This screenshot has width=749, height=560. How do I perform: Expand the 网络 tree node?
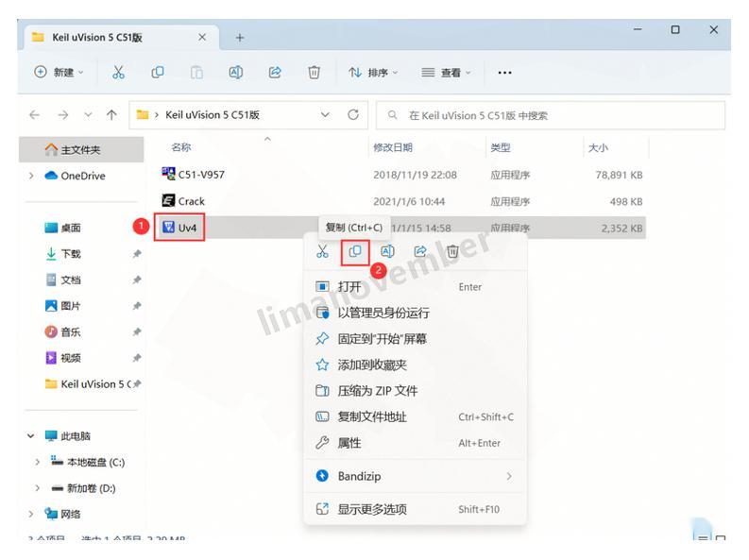pos(31,514)
